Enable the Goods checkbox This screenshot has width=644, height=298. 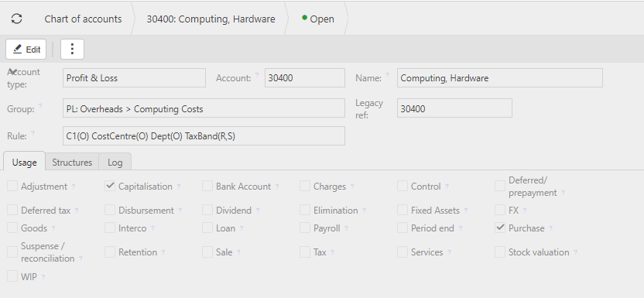pyautogui.click(x=12, y=228)
